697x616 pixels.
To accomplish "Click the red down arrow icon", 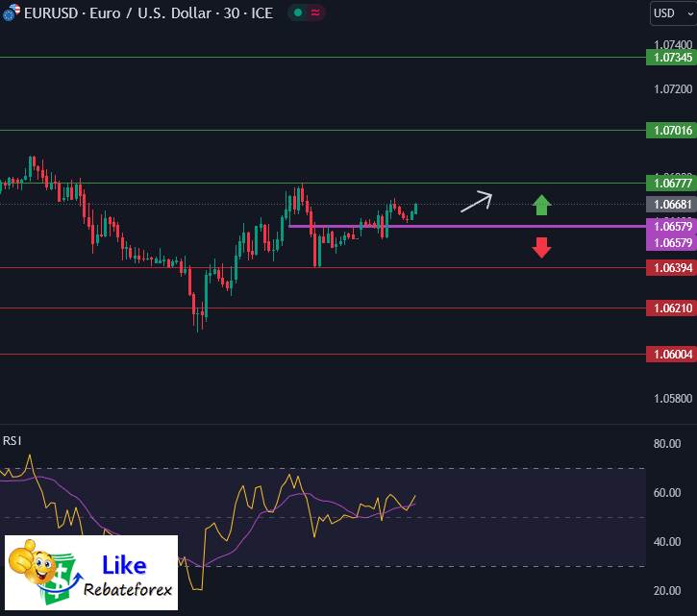I will pyautogui.click(x=542, y=248).
